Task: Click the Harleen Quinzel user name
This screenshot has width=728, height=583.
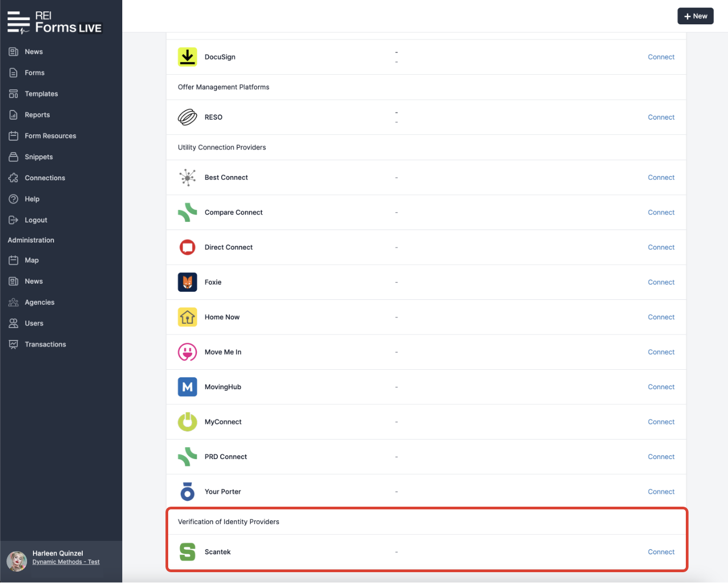Action: click(x=58, y=554)
